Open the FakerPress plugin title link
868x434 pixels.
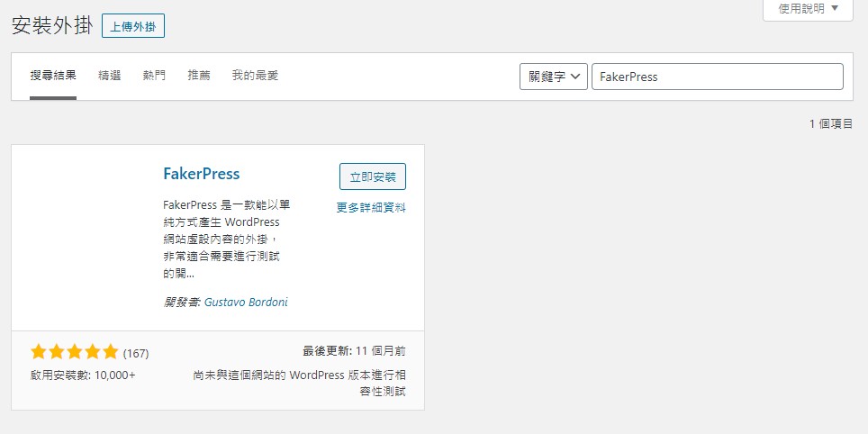tap(202, 174)
